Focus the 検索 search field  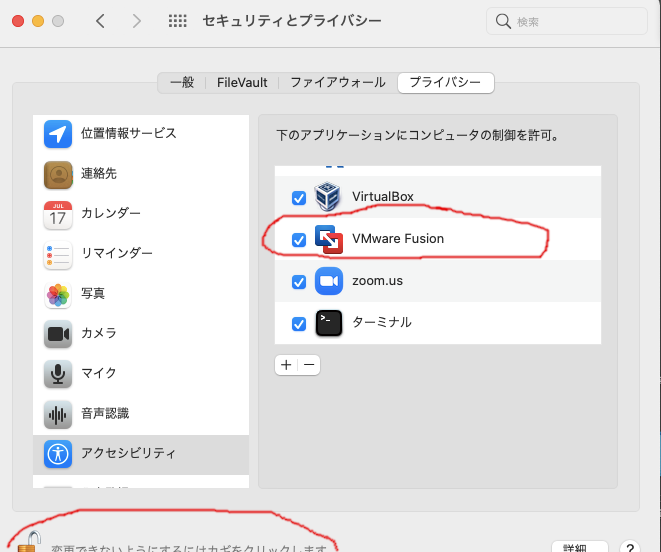tap(567, 21)
